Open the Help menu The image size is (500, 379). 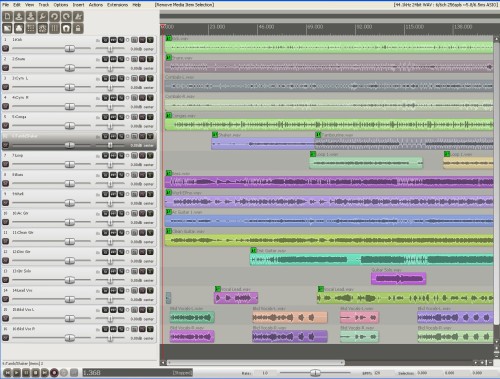point(137,5)
